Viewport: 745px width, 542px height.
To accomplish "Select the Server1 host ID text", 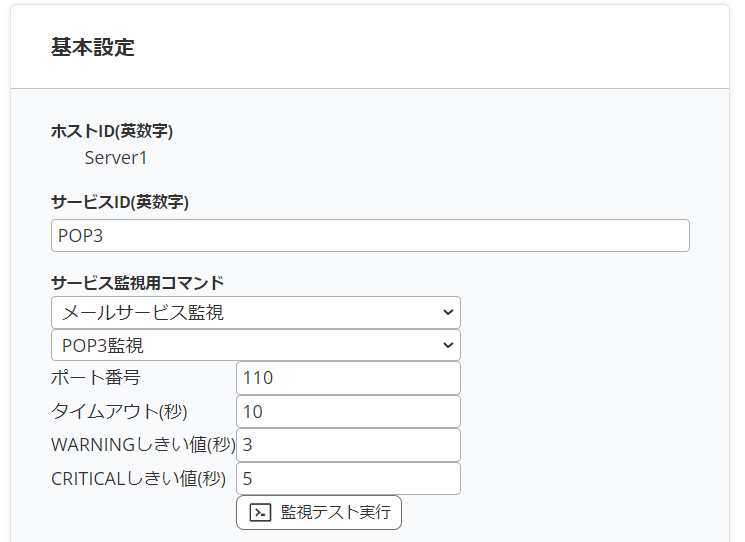I will pos(116,158).
